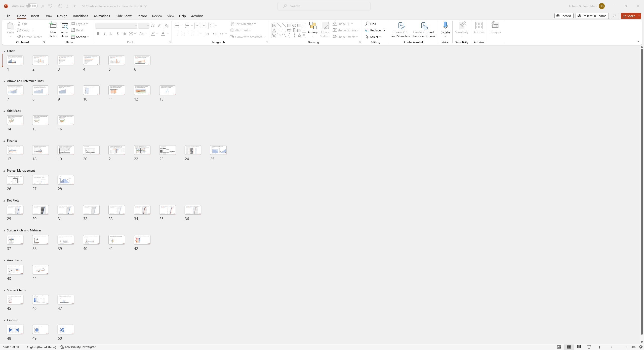Viewport: 644px width, 350px height.
Task: Click the zoom slider handle
Action: tap(600, 347)
